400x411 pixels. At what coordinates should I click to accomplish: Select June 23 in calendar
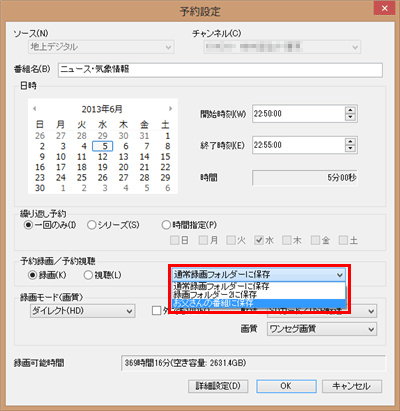40,178
